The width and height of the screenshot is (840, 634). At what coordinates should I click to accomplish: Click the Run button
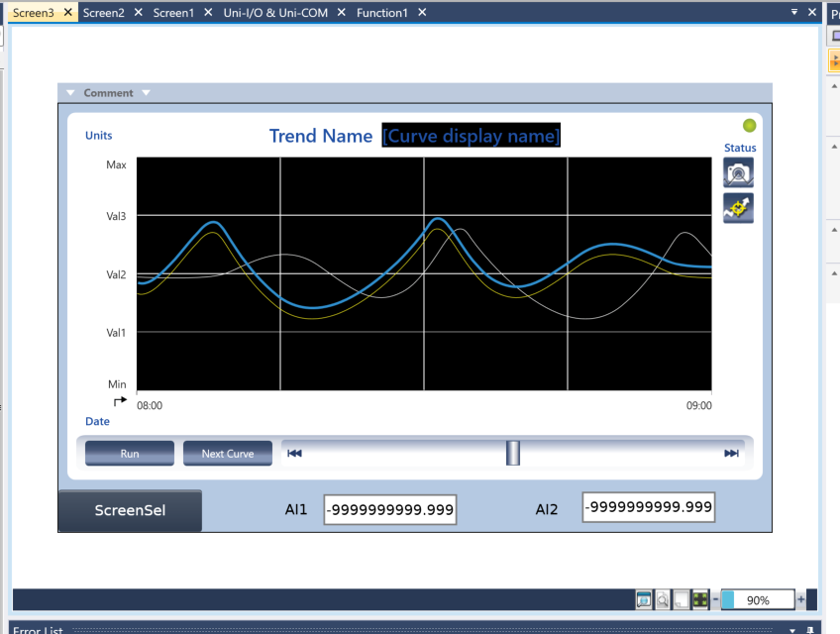130,454
